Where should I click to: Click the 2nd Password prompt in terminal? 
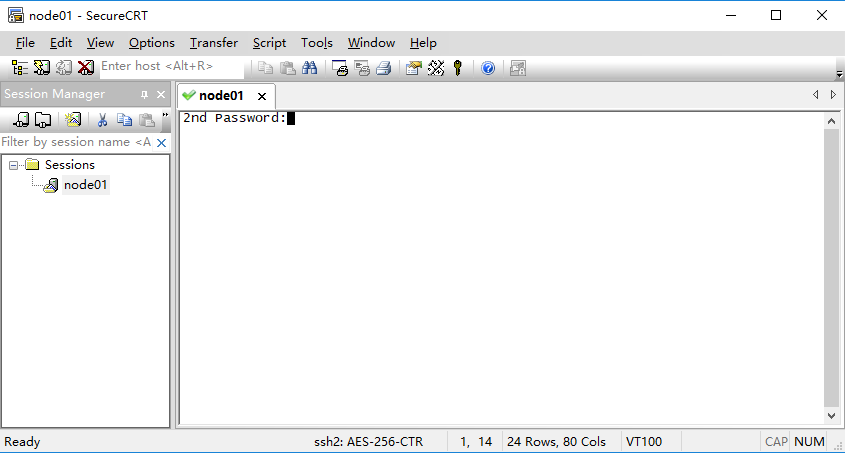click(234, 118)
